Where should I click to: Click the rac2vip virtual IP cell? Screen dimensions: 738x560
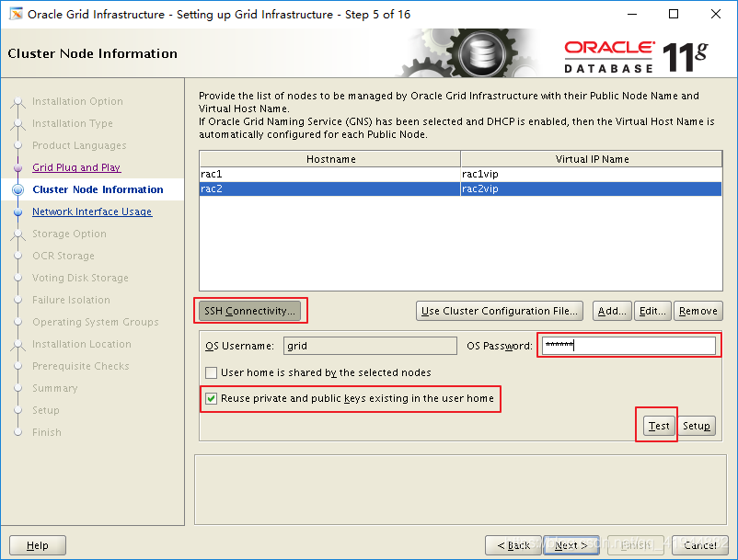[591, 189]
